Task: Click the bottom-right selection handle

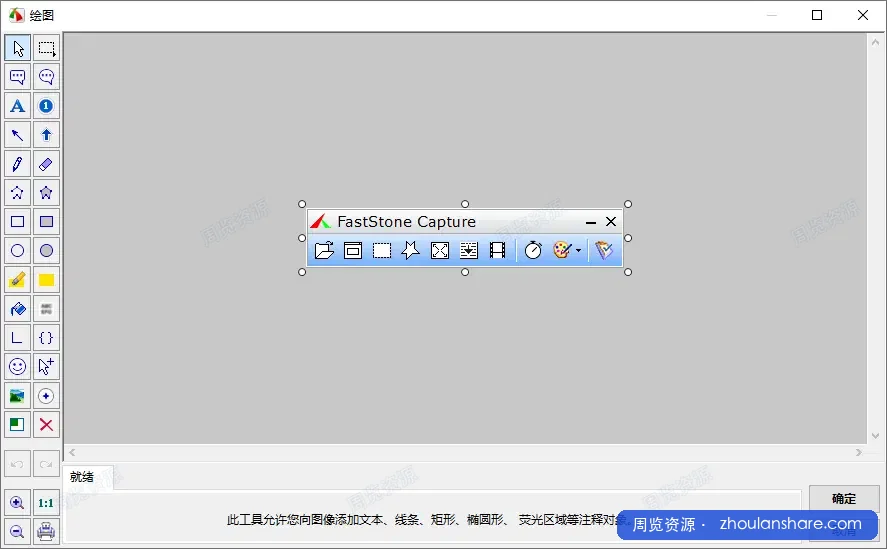Action: 628,272
